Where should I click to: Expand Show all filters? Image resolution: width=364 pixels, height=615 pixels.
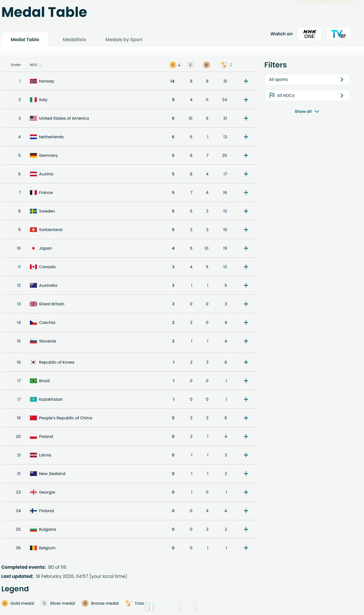(307, 111)
